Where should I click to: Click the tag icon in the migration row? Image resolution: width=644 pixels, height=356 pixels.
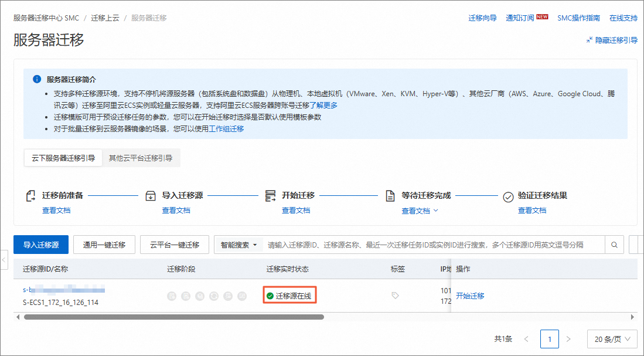tap(395, 296)
